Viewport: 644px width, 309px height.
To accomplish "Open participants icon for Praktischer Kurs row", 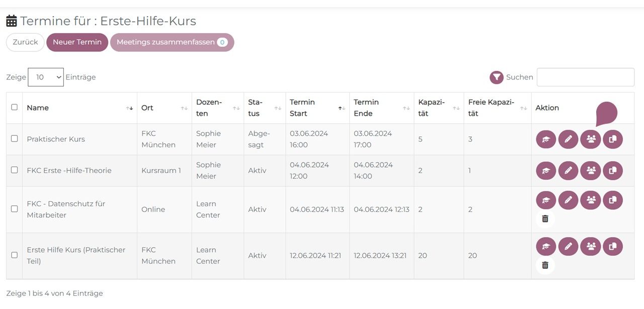I will click(590, 139).
